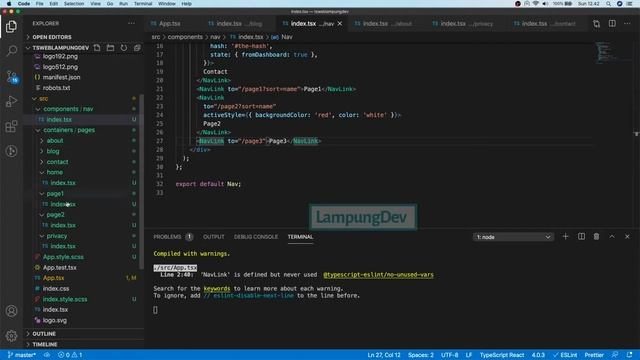Kill terminal with trash icon
Screen dimensions: 640x360
point(596,236)
